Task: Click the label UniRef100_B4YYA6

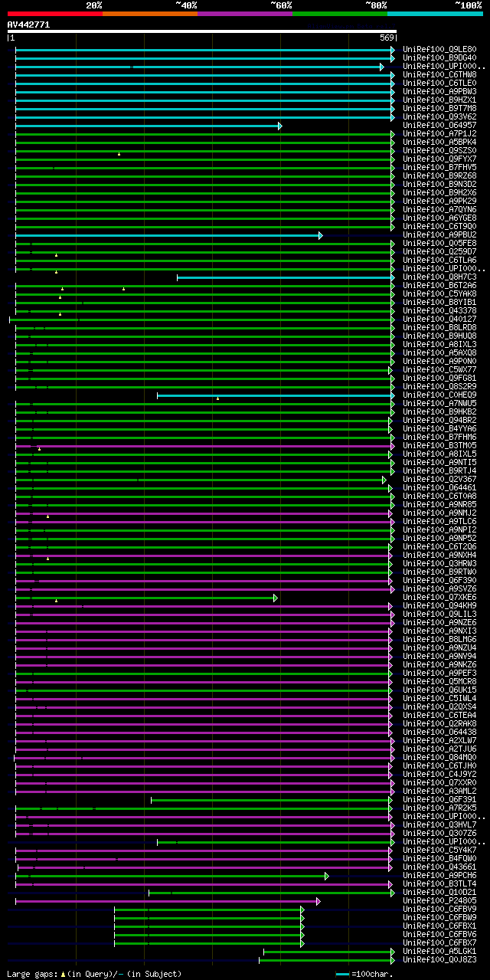Action: [439, 429]
